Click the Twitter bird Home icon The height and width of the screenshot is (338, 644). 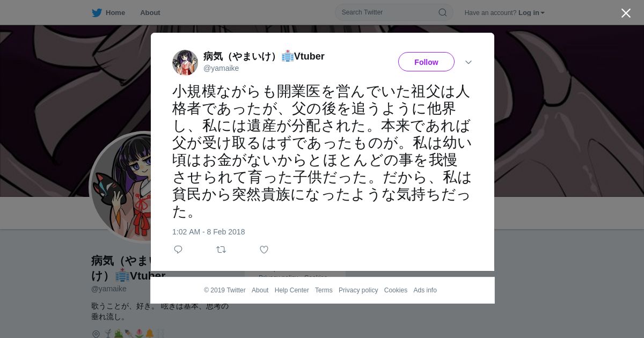click(x=97, y=12)
